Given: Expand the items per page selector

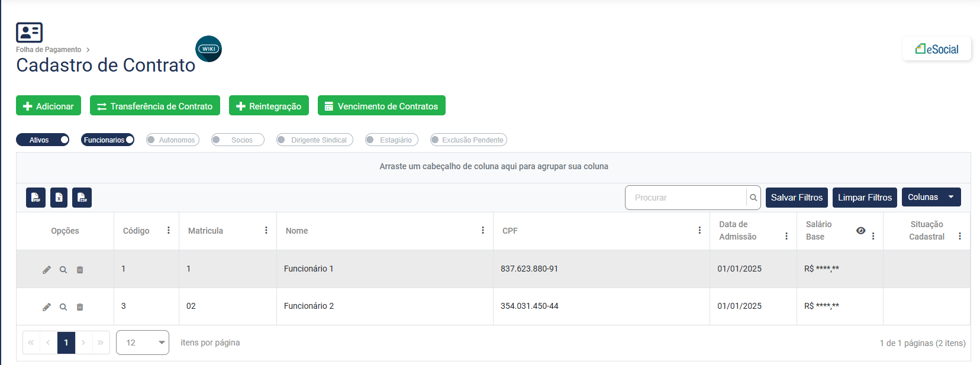Looking at the screenshot, I should [x=143, y=343].
